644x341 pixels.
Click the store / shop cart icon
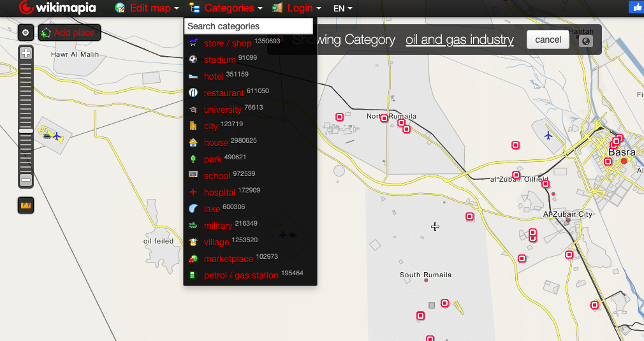click(x=193, y=42)
